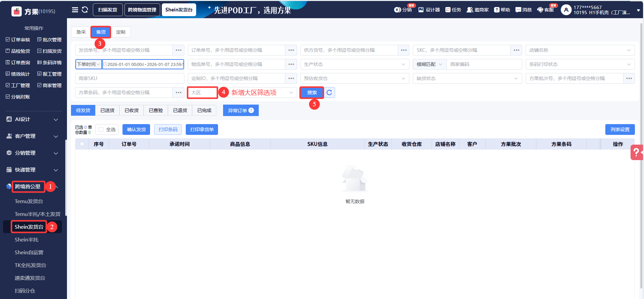Open batch input dots for 定制ID
Image resolution: width=644 pixels, height=299 pixels.
tap(291, 78)
